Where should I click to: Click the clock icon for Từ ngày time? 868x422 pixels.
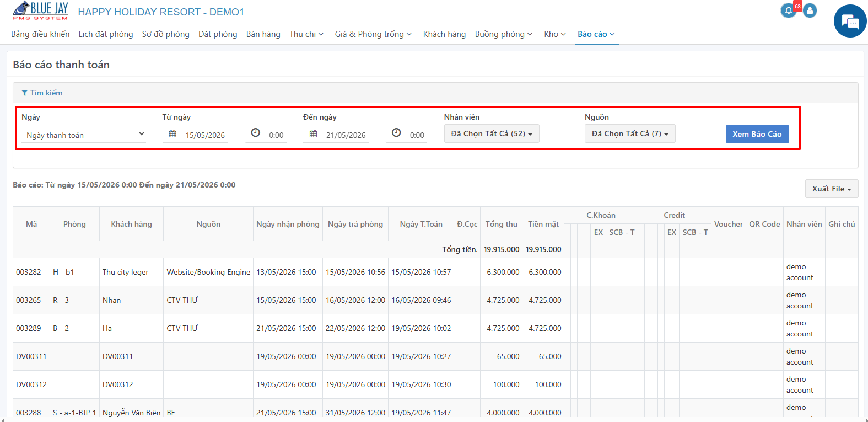(x=256, y=132)
